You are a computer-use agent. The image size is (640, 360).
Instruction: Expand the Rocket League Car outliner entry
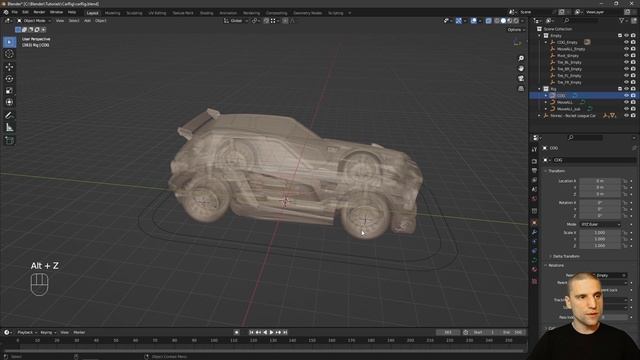[x=540, y=116]
